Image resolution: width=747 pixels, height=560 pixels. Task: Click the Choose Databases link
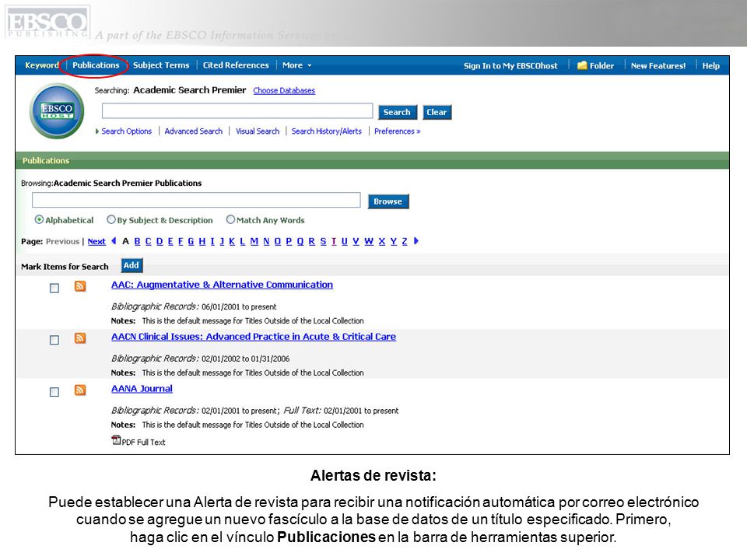pyautogui.click(x=284, y=90)
